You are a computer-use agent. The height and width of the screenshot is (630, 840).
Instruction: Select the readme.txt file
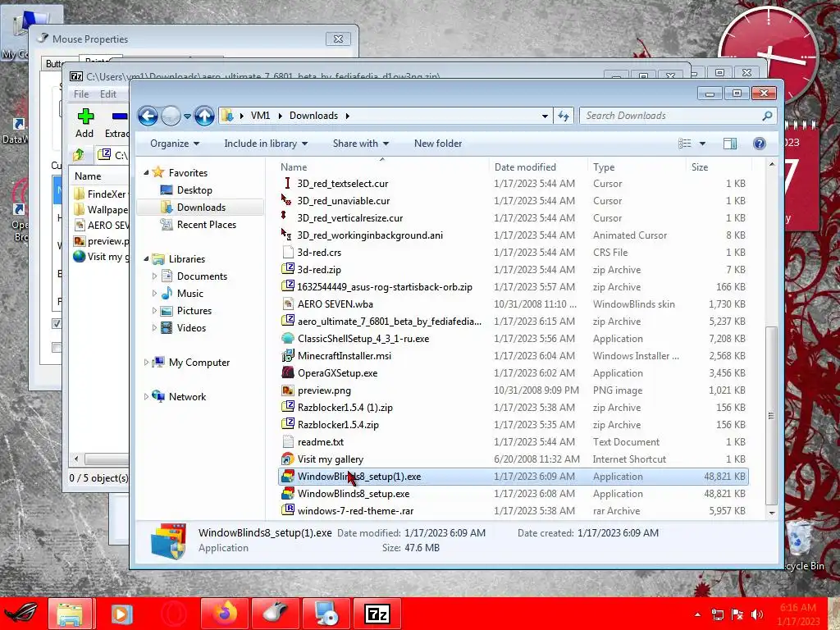[x=321, y=442]
